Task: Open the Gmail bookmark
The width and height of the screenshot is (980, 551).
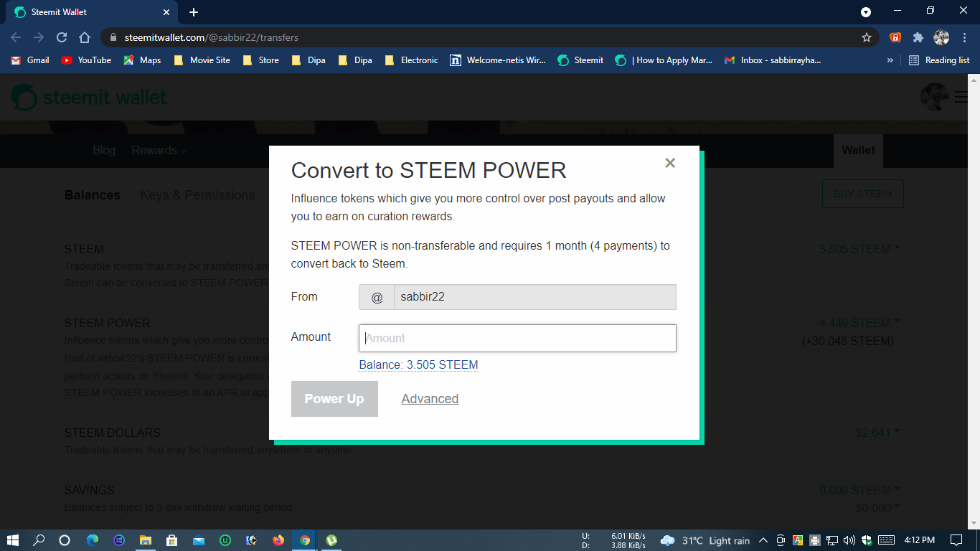Action: tap(30, 60)
